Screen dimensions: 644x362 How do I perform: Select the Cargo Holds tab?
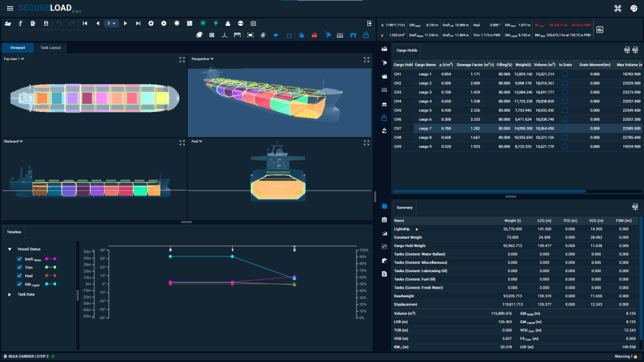click(406, 50)
